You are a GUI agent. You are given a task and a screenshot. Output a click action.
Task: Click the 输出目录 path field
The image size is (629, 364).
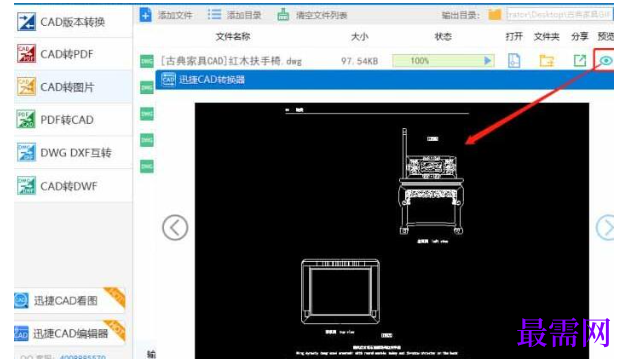(x=559, y=15)
